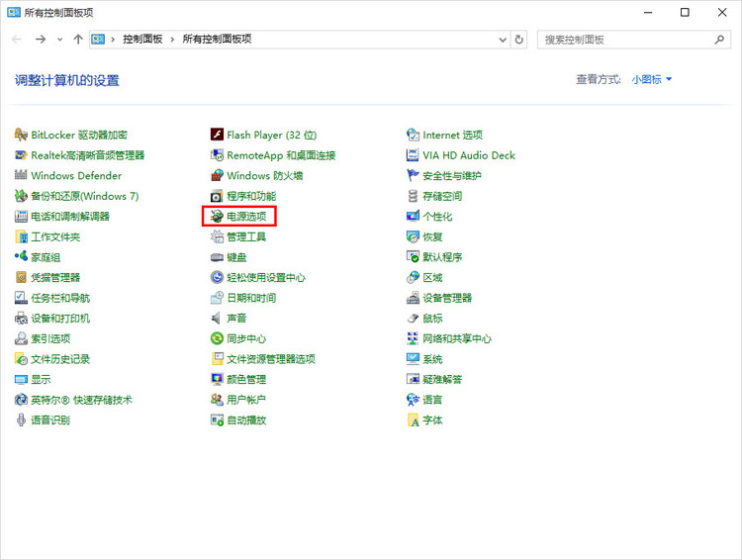Click the 鼠标 link text
The image size is (742, 560).
[432, 319]
